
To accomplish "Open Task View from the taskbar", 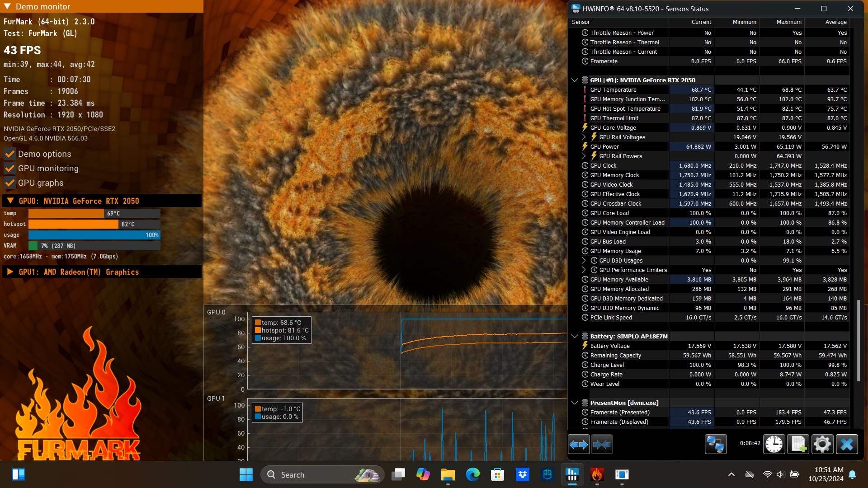I will 398,474.
